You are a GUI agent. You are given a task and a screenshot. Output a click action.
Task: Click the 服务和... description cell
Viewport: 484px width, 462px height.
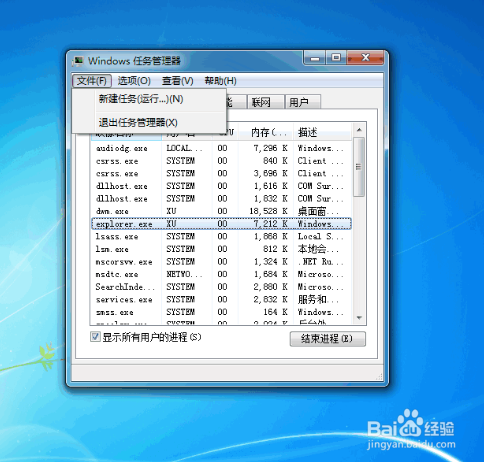[318, 299]
